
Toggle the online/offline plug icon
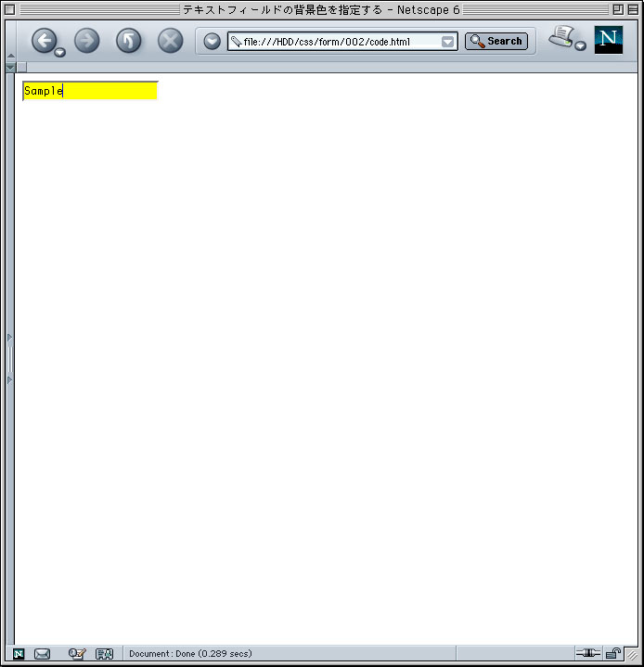coord(588,652)
